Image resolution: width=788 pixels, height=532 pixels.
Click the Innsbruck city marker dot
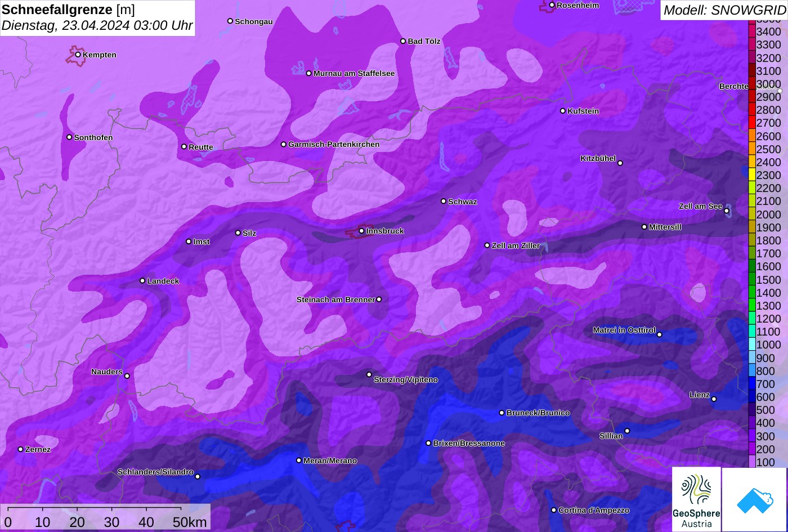tap(361, 231)
